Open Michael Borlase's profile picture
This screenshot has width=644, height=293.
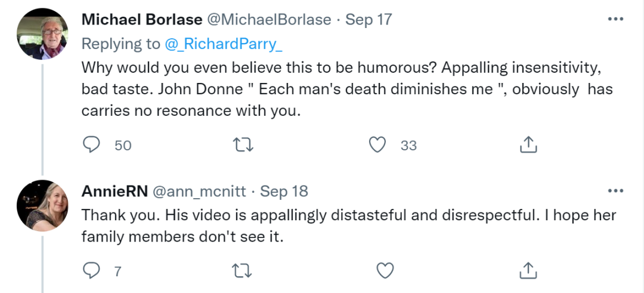[x=41, y=35]
